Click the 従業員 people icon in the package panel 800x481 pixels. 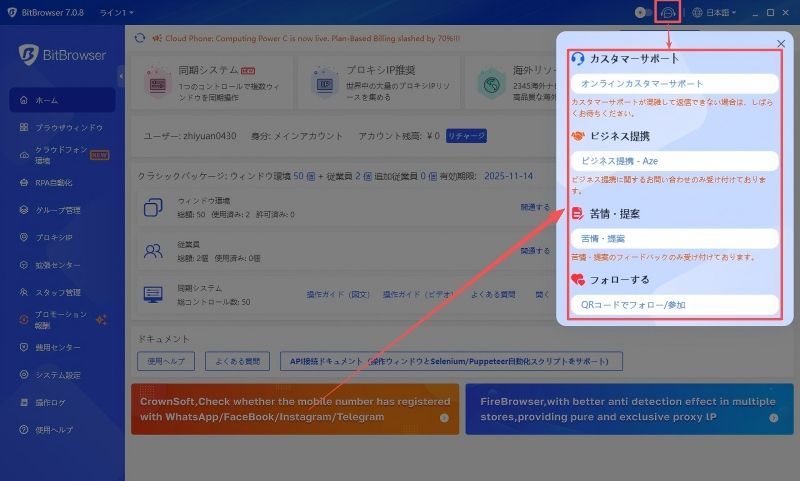pyautogui.click(x=153, y=251)
